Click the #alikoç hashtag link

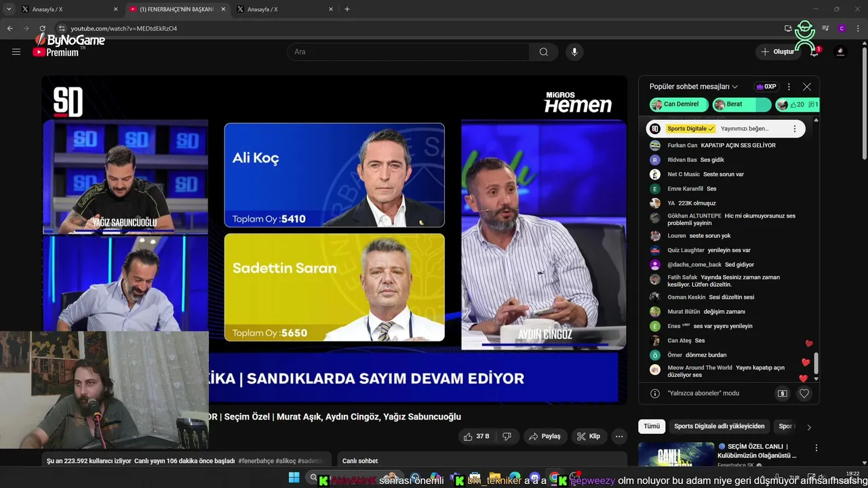[x=285, y=461]
